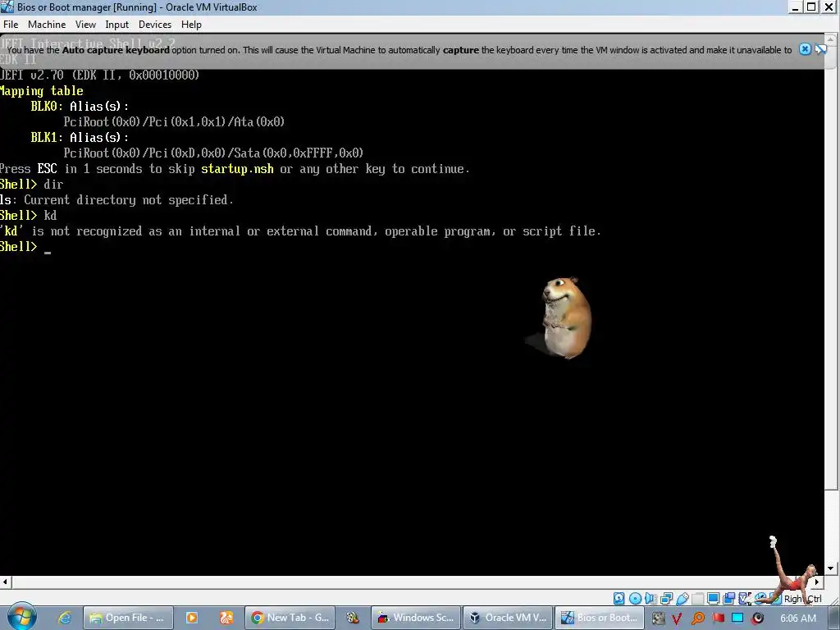The height and width of the screenshot is (630, 840).
Task: Open the Machine menu
Action: coord(47,25)
